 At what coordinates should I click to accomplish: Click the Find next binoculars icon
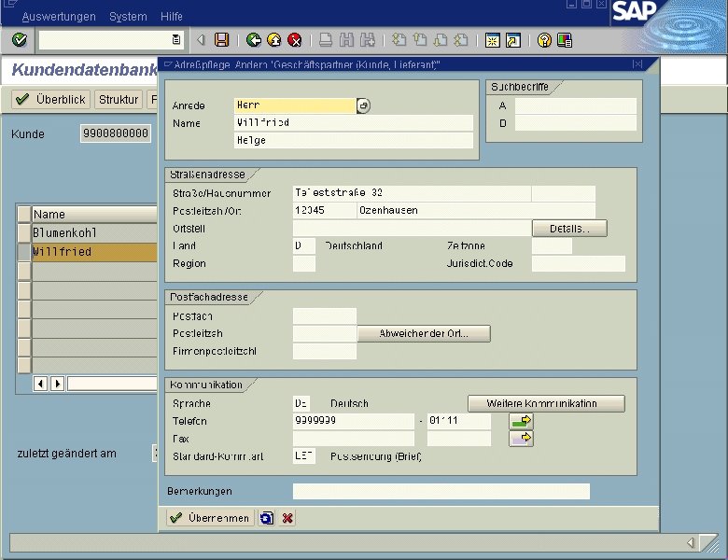(x=367, y=40)
